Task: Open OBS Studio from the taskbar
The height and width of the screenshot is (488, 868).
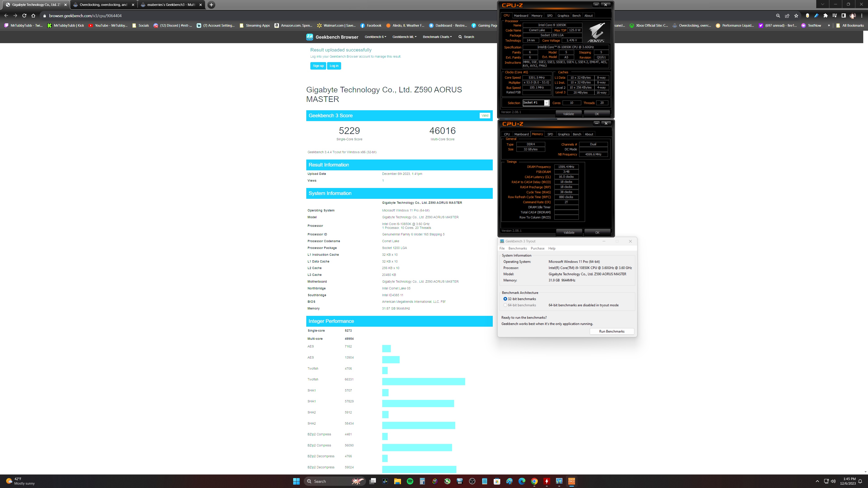Action: click(x=472, y=481)
